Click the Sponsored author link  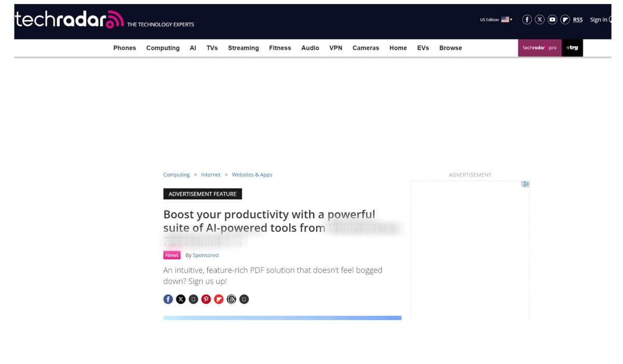(x=206, y=255)
